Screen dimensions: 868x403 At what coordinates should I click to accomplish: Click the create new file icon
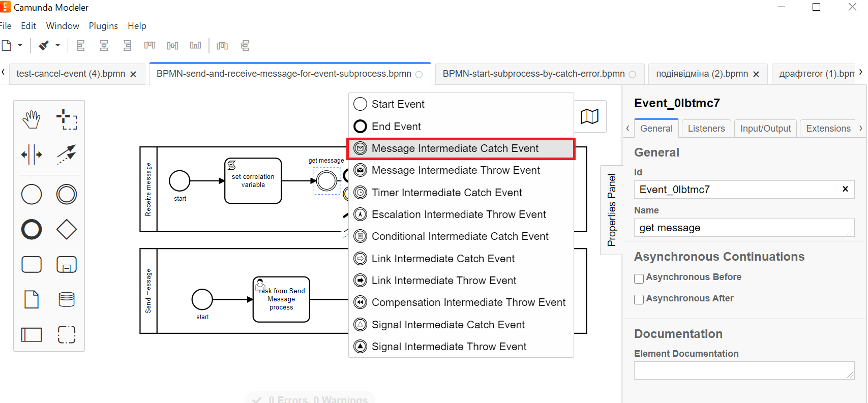pos(7,46)
